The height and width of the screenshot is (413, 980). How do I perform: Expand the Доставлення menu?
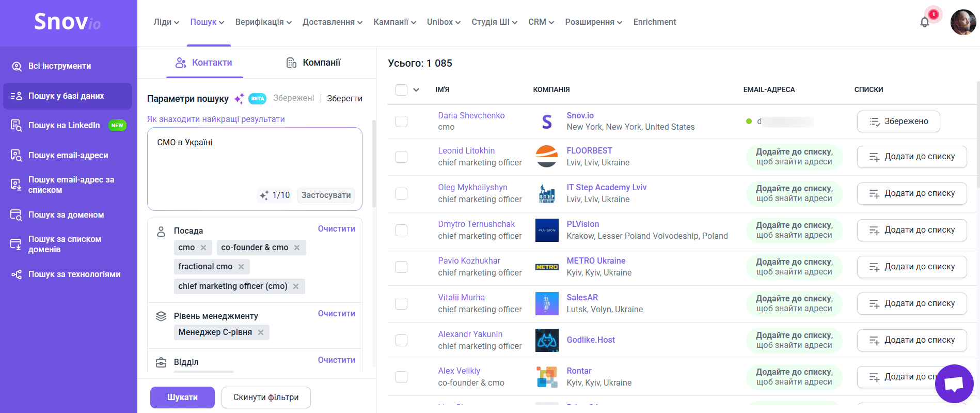pyautogui.click(x=333, y=22)
